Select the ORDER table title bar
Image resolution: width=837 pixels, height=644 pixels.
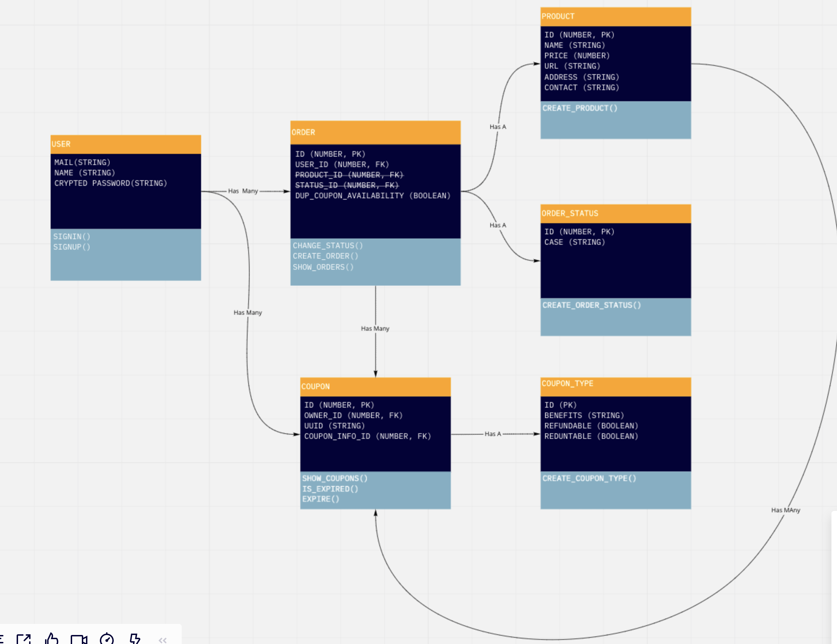pos(375,132)
